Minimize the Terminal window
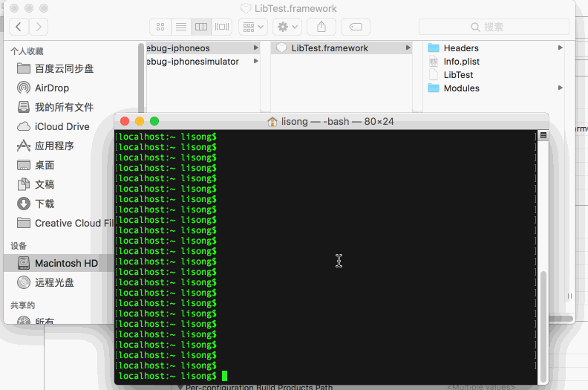This screenshot has height=390, width=588. click(140, 121)
